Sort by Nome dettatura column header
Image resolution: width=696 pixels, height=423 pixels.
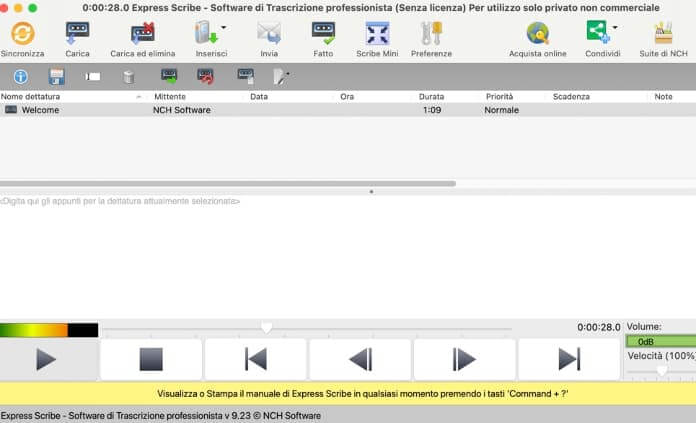click(x=30, y=96)
